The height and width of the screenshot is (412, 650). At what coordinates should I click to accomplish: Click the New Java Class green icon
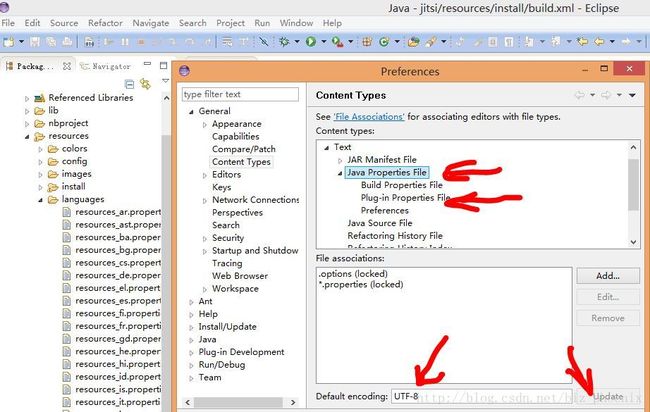click(384, 41)
